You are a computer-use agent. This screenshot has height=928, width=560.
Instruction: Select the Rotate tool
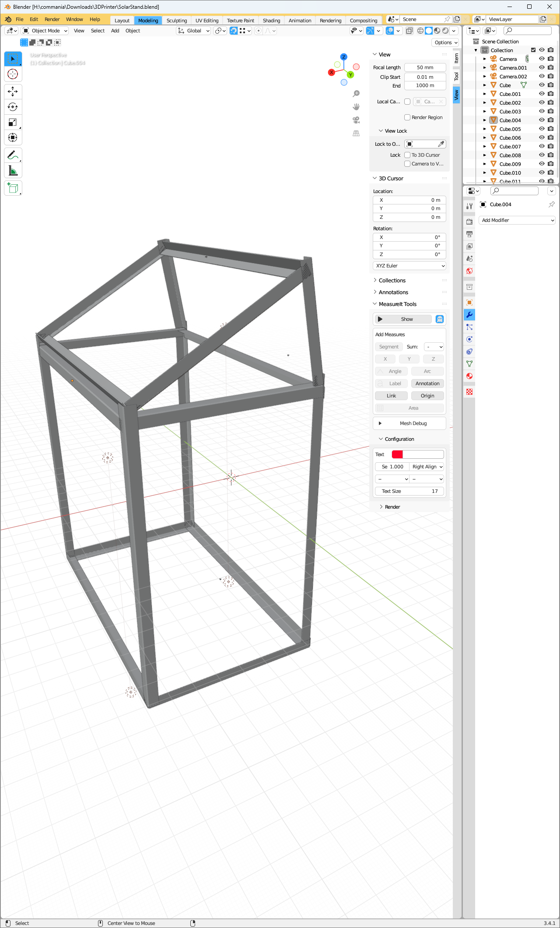pyautogui.click(x=13, y=107)
